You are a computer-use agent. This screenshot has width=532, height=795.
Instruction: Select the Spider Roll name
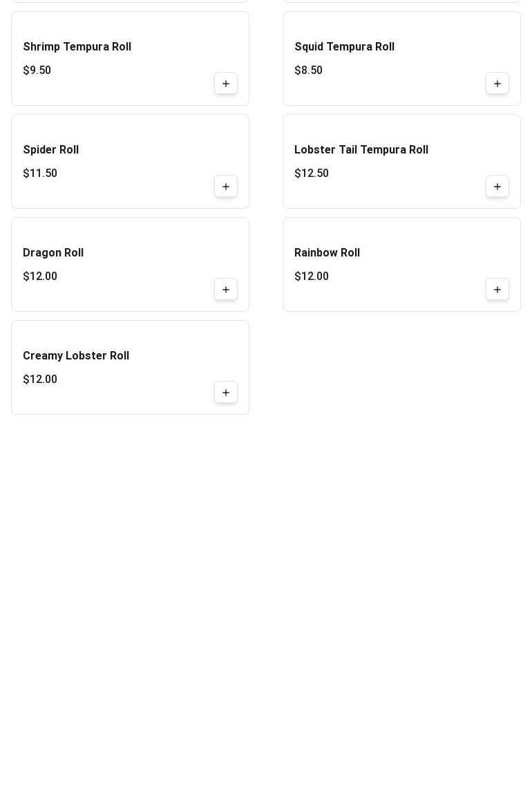(x=50, y=149)
